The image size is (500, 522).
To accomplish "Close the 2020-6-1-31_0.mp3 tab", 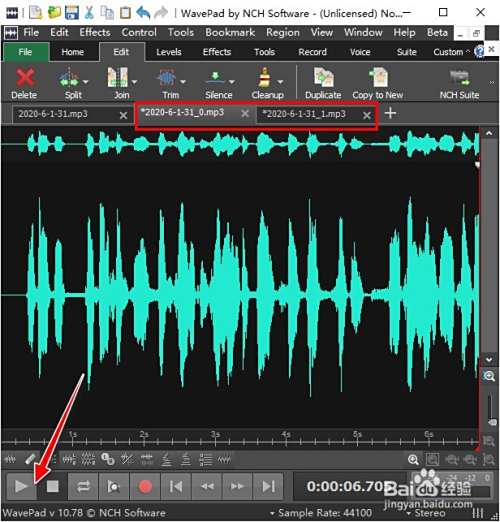I will click(245, 114).
